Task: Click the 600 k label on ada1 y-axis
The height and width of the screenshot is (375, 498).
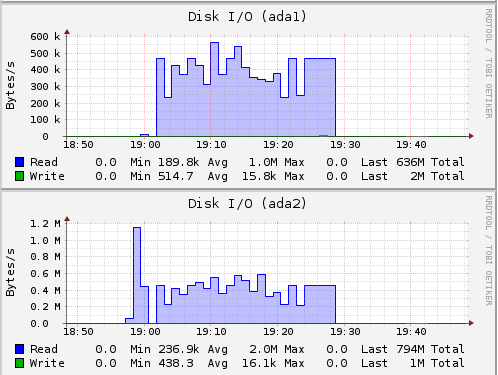Action: point(45,36)
